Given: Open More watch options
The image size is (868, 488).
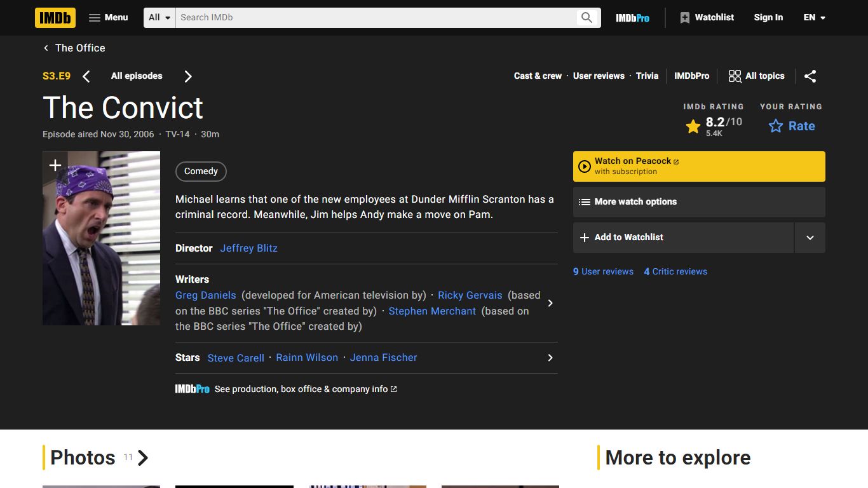Looking at the screenshot, I should tap(699, 202).
